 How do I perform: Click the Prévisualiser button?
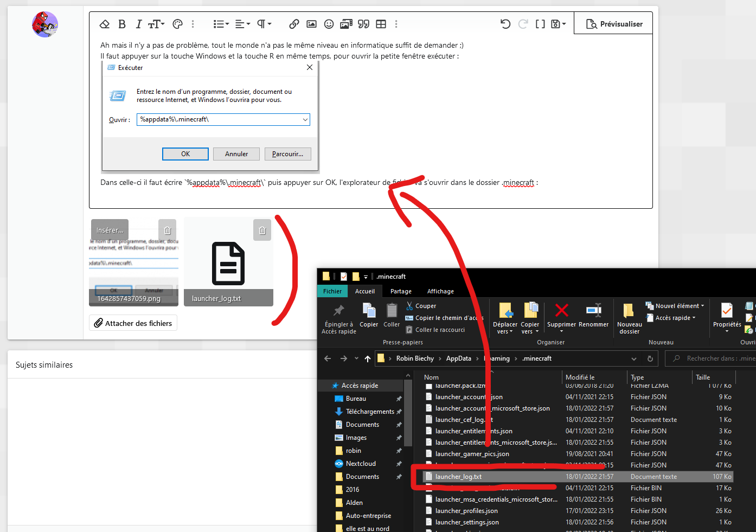614,24
